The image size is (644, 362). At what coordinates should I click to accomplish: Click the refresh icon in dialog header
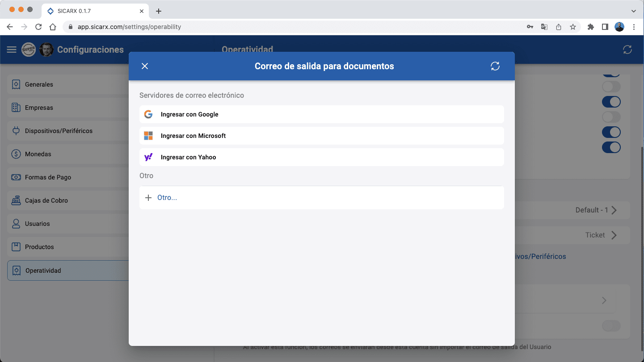pos(495,66)
